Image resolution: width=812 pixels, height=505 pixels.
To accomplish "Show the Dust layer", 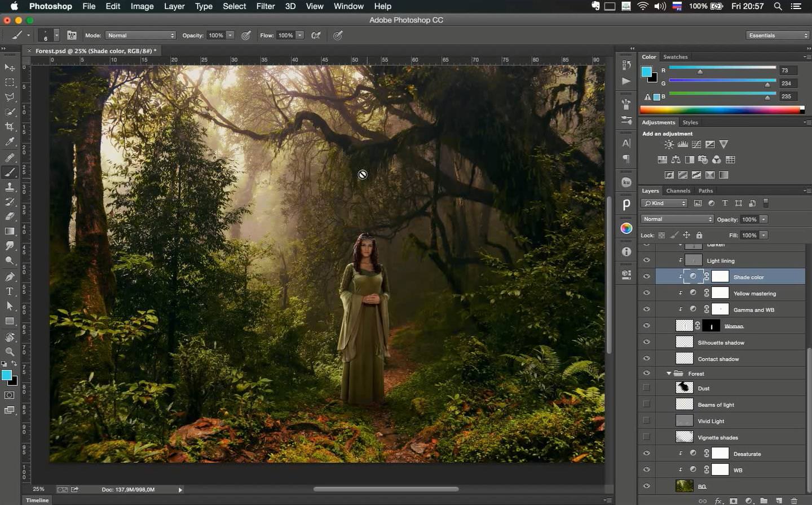I will click(x=647, y=388).
